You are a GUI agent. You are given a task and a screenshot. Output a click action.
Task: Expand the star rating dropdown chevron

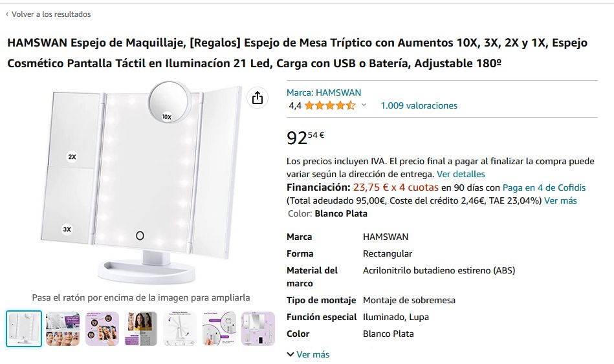tap(364, 105)
